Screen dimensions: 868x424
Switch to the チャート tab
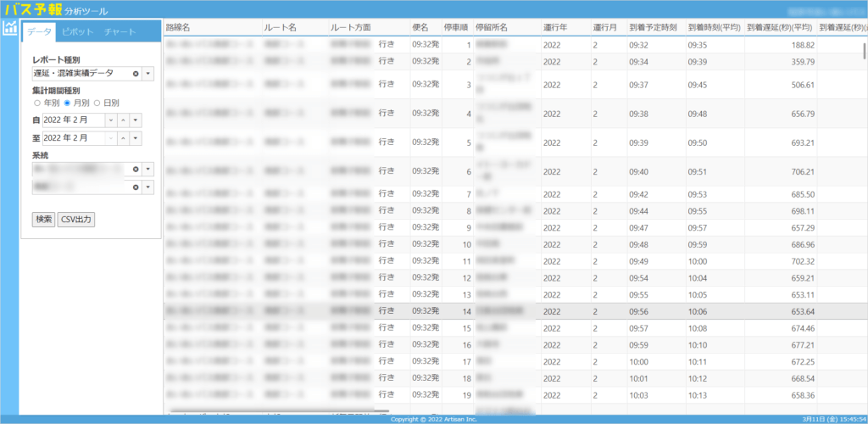point(120,31)
